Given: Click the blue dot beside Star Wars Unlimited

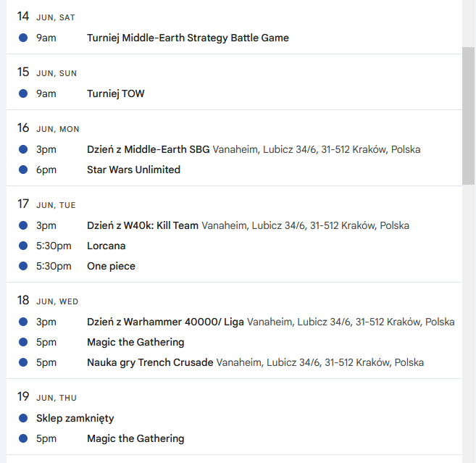Looking at the screenshot, I should coord(23,170).
